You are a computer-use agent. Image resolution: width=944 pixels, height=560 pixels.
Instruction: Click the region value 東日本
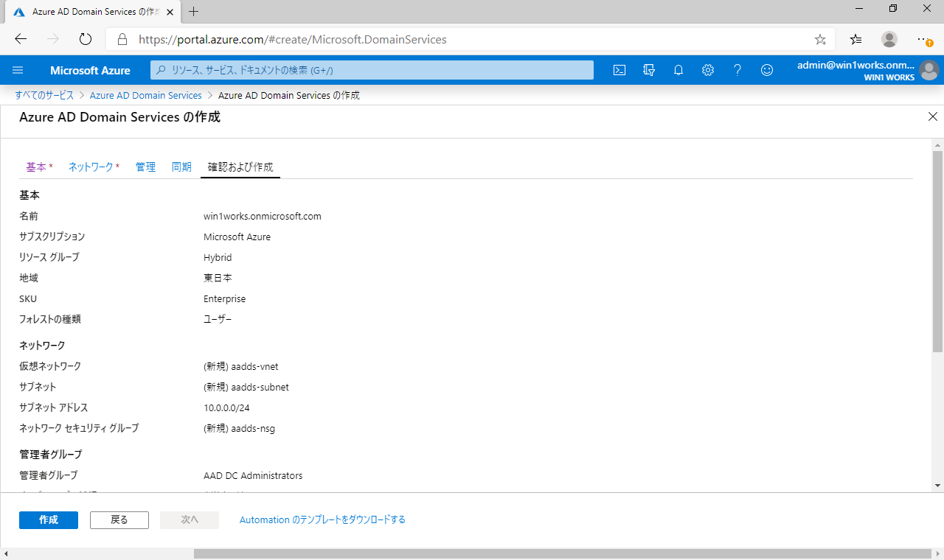pos(218,279)
